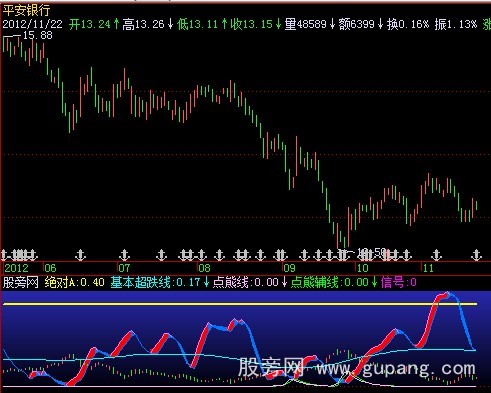The image size is (491, 393).
Task: Select the high price 高13.26 value
Action: (143, 24)
